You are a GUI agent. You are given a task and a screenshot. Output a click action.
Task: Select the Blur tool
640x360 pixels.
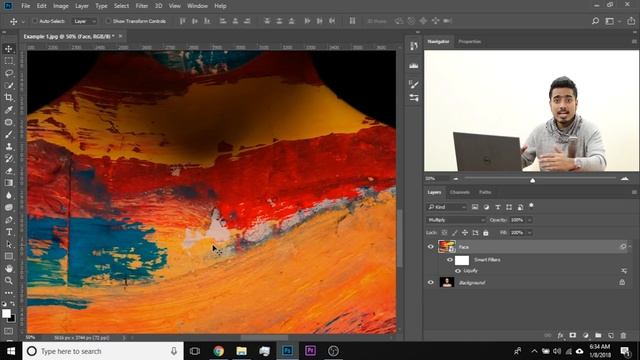click(9, 195)
